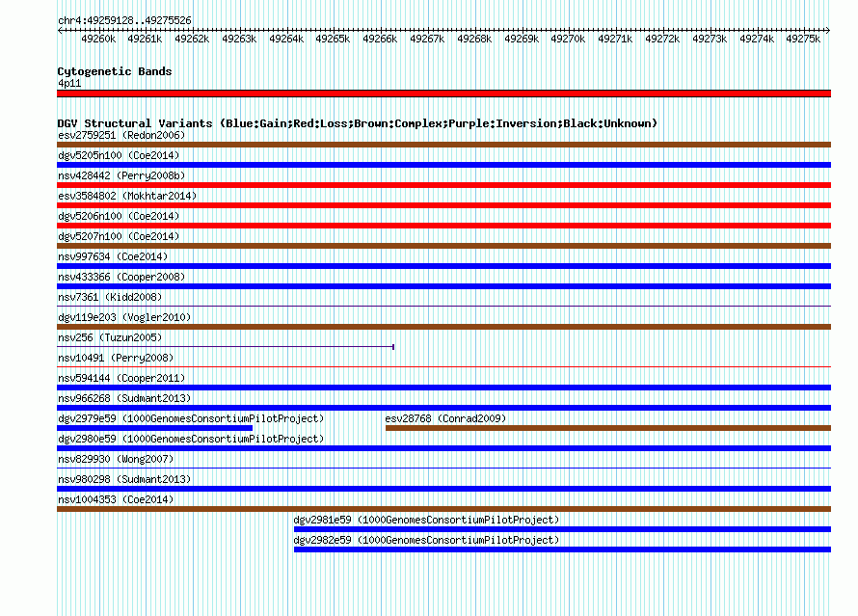Click the thin purple nsv7361 line

[x=443, y=306]
